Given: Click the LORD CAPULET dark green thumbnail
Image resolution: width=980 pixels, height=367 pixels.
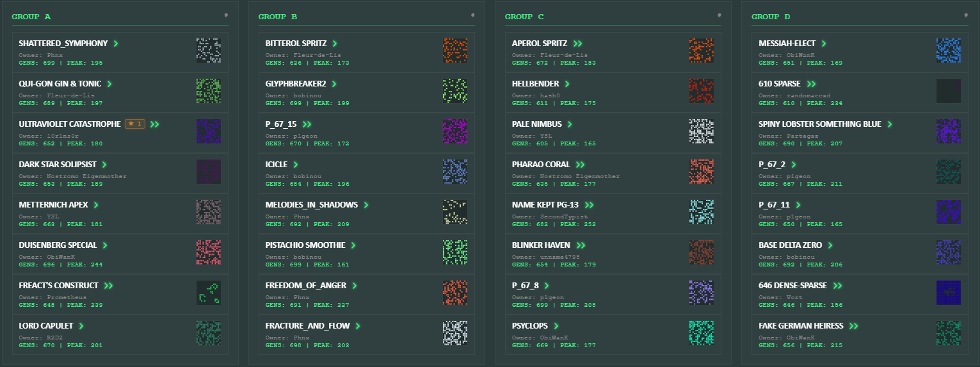Looking at the screenshot, I should (x=209, y=333).
